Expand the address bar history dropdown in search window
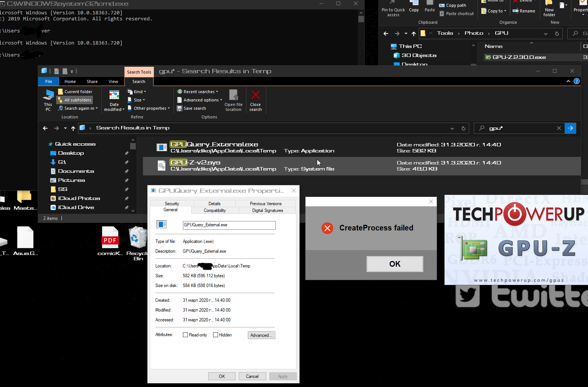This screenshot has height=387, width=588. [x=452, y=128]
